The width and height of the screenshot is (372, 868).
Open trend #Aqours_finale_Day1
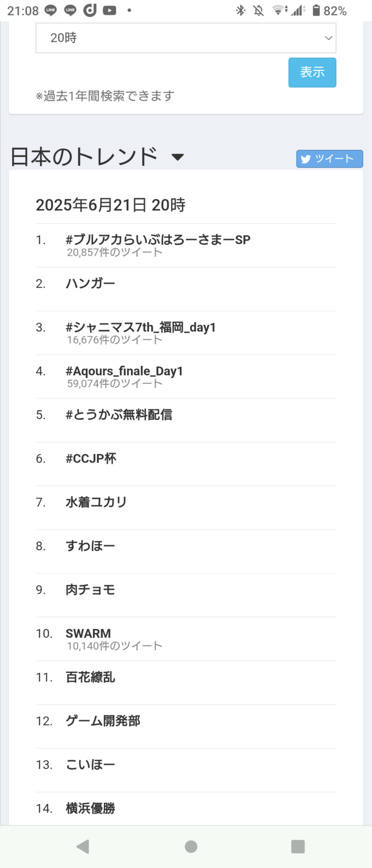coord(124,371)
